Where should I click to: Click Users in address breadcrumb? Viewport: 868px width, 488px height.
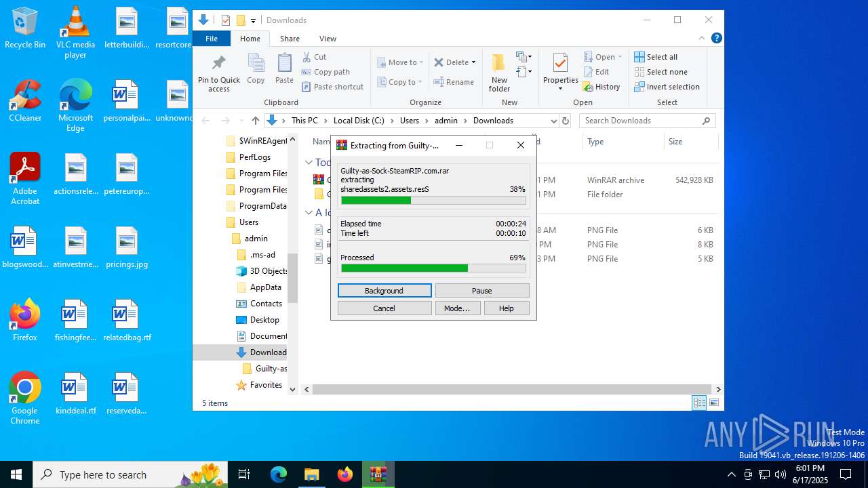[410, 121]
